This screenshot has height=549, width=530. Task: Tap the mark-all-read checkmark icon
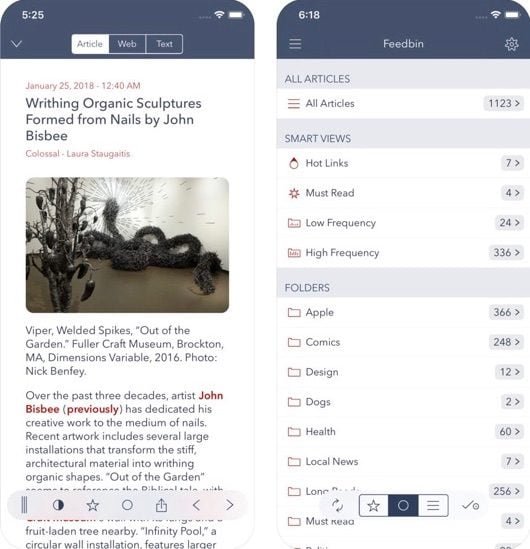pyautogui.click(x=470, y=505)
